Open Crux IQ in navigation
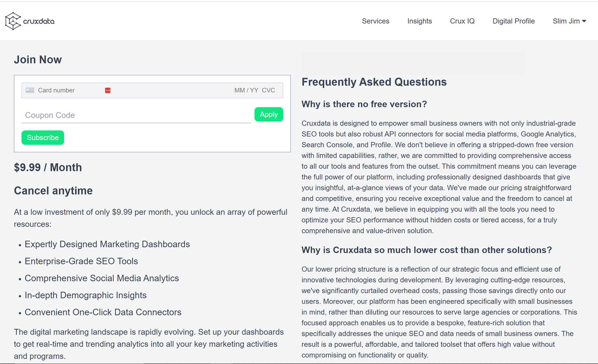 click(462, 21)
